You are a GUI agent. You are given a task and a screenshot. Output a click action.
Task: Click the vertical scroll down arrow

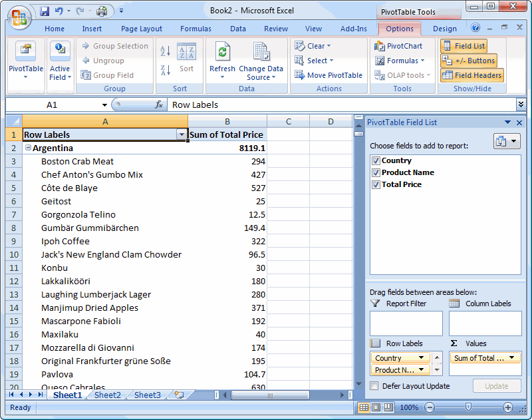pos(358,384)
